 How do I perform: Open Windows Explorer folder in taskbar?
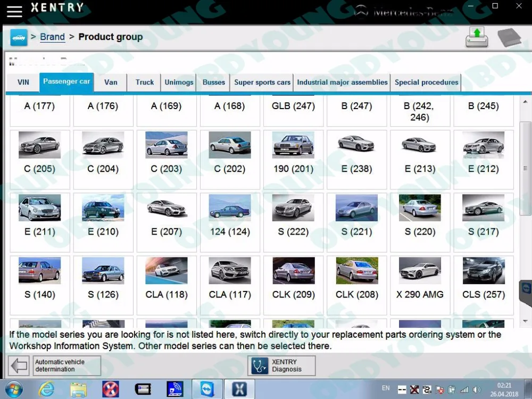click(x=78, y=389)
